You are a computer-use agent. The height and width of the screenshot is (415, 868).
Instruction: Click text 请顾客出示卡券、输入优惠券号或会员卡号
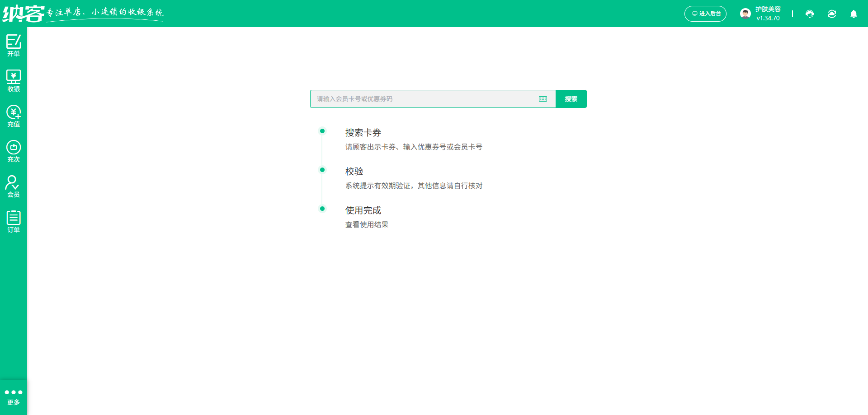tap(414, 147)
